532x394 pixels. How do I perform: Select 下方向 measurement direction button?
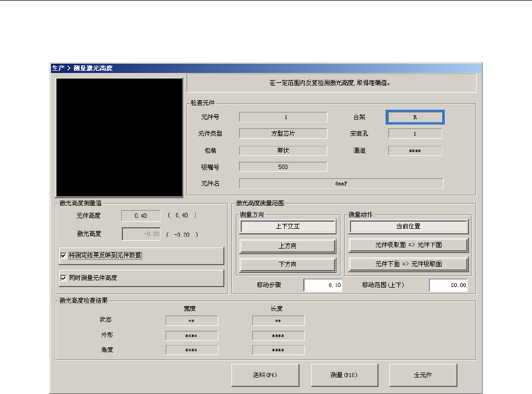[288, 264]
